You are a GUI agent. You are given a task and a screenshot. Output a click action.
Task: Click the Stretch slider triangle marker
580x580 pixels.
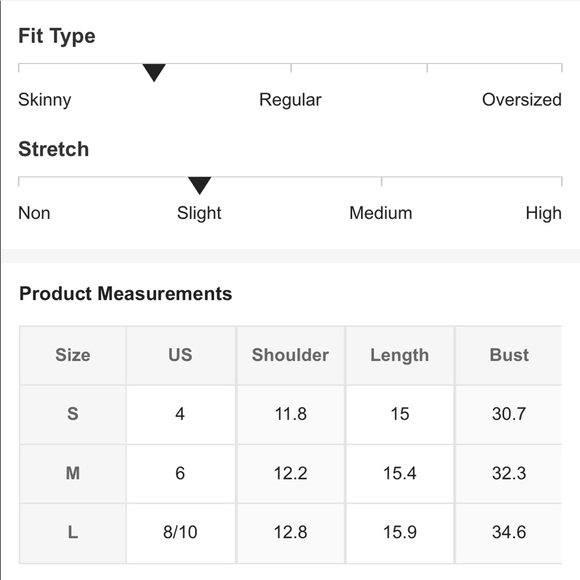pos(199,186)
